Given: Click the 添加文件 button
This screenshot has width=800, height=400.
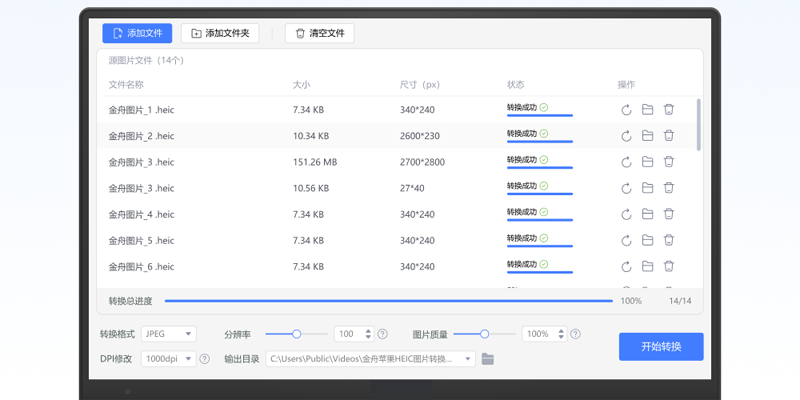Looking at the screenshot, I should (x=137, y=33).
